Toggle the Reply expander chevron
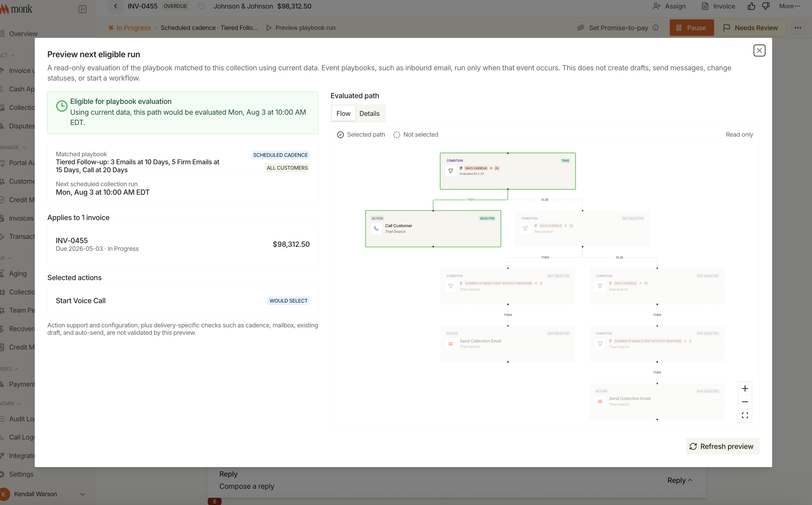This screenshot has height=505, width=812. click(x=690, y=480)
